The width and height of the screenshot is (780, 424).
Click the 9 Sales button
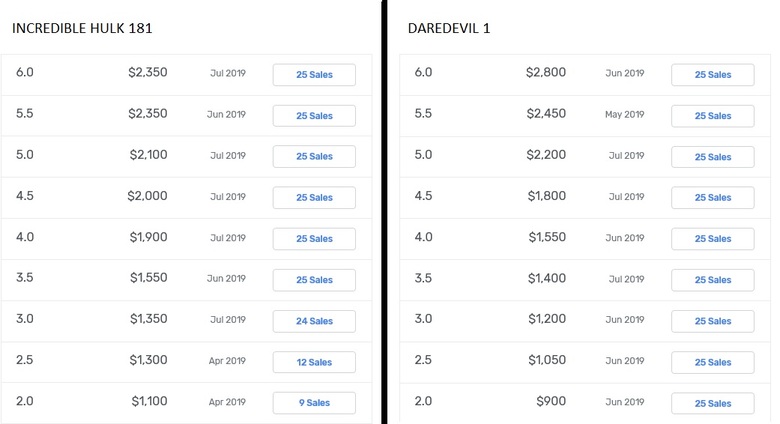(x=314, y=403)
